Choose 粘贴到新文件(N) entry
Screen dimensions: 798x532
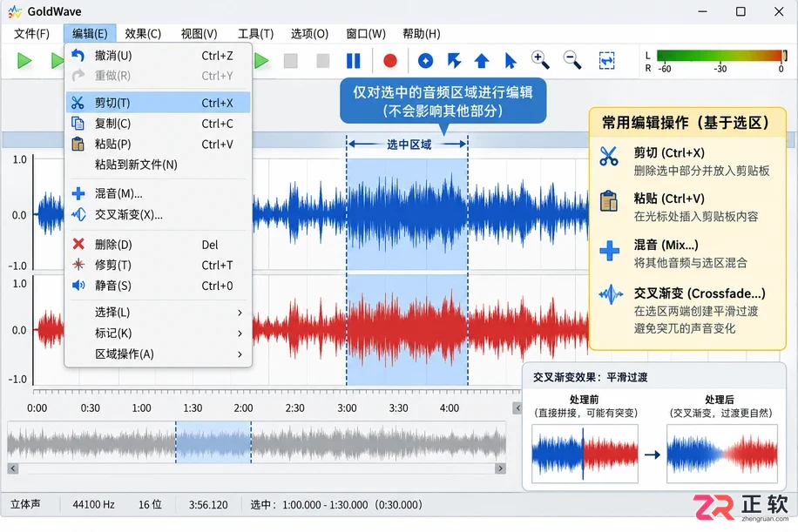159,165
